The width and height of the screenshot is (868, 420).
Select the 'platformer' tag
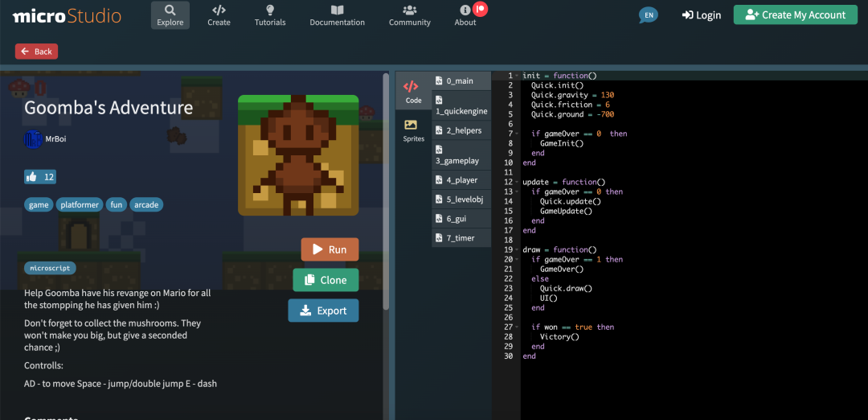pos(80,204)
